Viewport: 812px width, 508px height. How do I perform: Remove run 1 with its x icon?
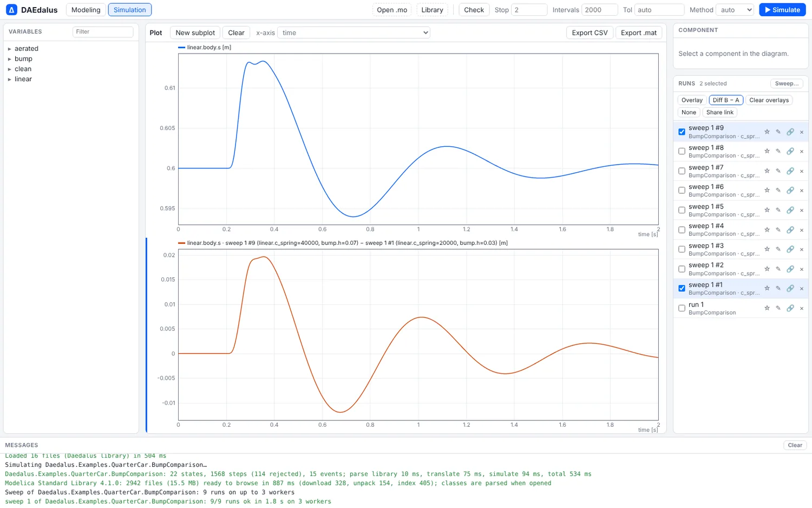[802, 308]
